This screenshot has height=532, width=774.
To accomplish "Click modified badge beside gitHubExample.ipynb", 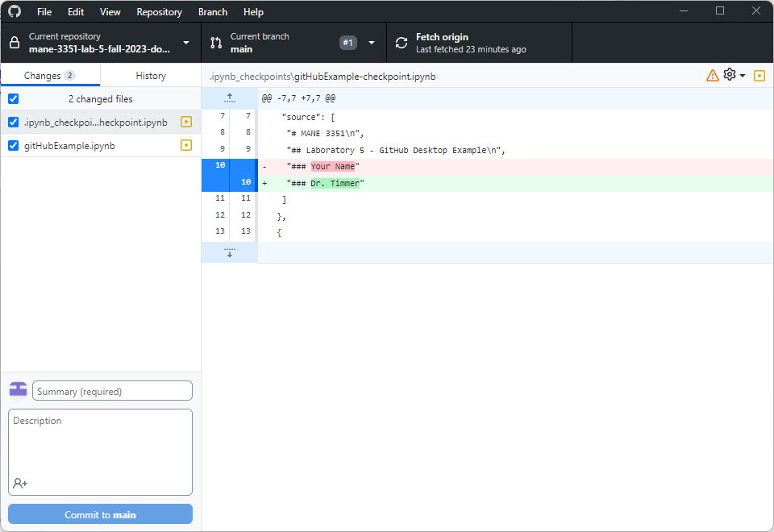I will 186,146.
